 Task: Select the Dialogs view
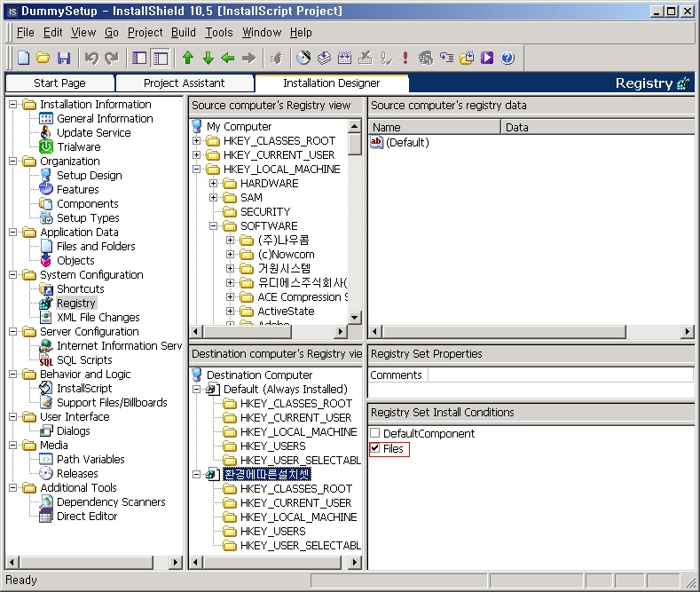click(74, 430)
